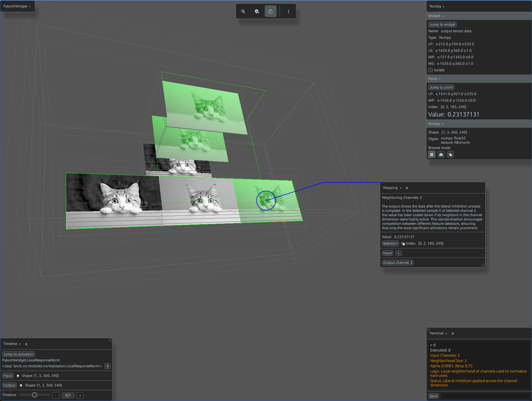Click the Timeline slider handle
The height and width of the screenshot is (401, 532).
coord(35,395)
